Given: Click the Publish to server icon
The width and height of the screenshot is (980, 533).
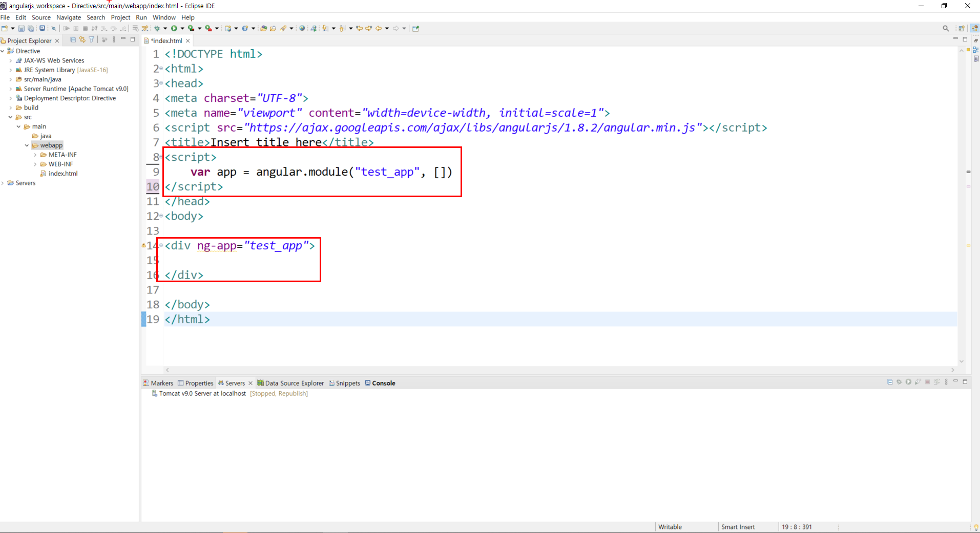Looking at the screenshot, I should [x=937, y=382].
